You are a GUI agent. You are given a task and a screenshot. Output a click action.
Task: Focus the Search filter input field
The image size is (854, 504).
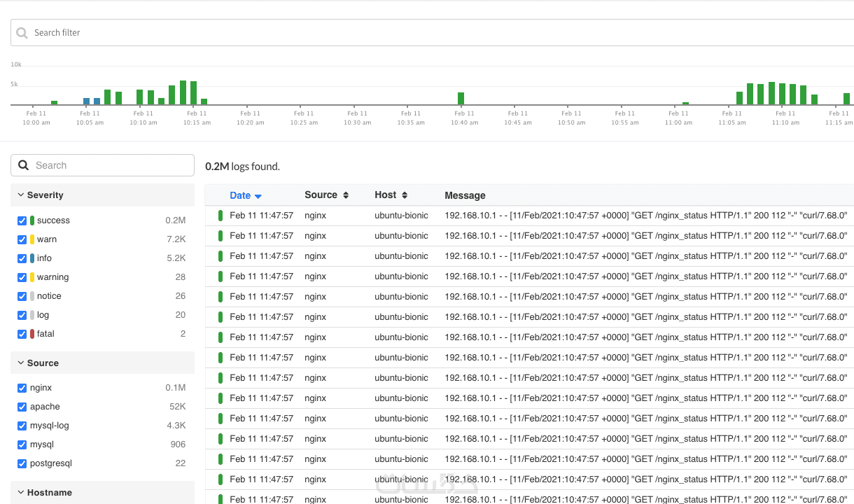point(432,33)
